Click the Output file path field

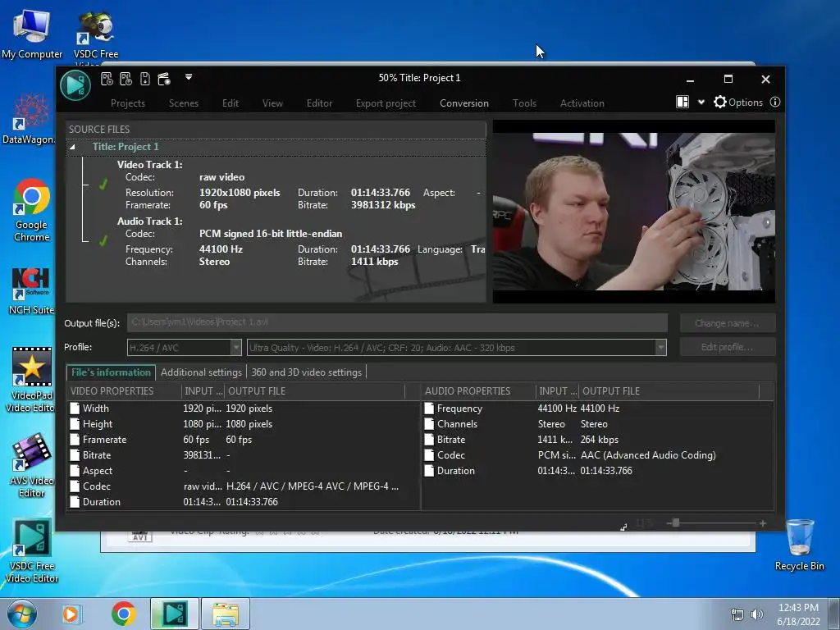coord(397,322)
